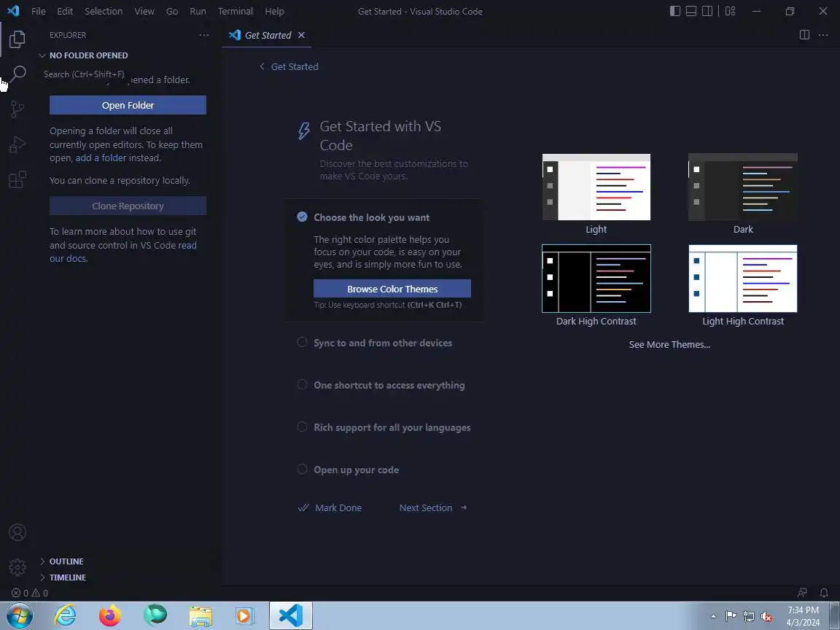Click errors and warnings status indicator

[30, 593]
